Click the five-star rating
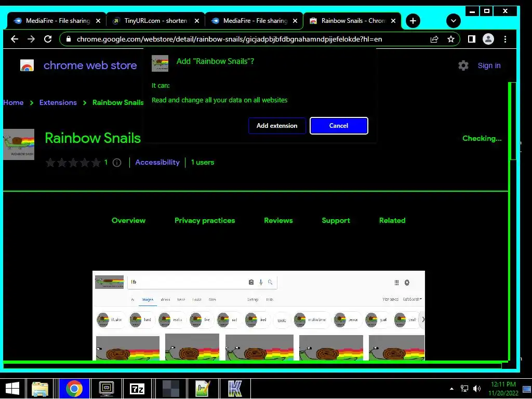532x399 pixels. [x=73, y=163]
